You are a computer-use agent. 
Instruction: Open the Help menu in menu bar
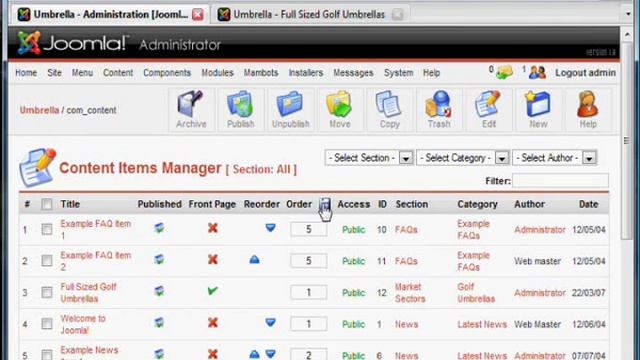(x=431, y=73)
